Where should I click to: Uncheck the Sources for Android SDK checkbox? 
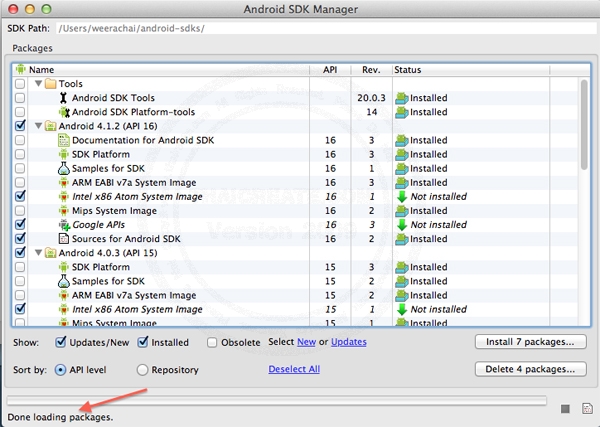coord(20,238)
